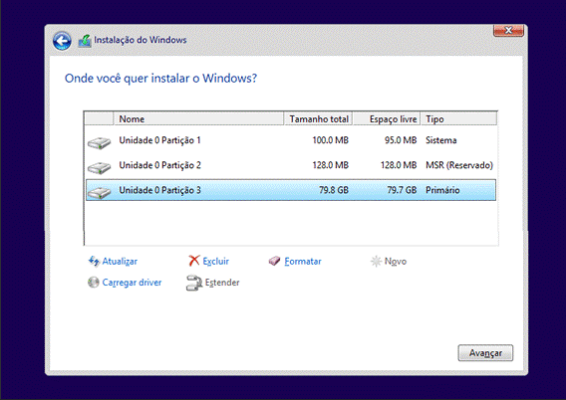Click the 100.0 MB total size cell
This screenshot has width=566, height=400.
click(x=331, y=140)
